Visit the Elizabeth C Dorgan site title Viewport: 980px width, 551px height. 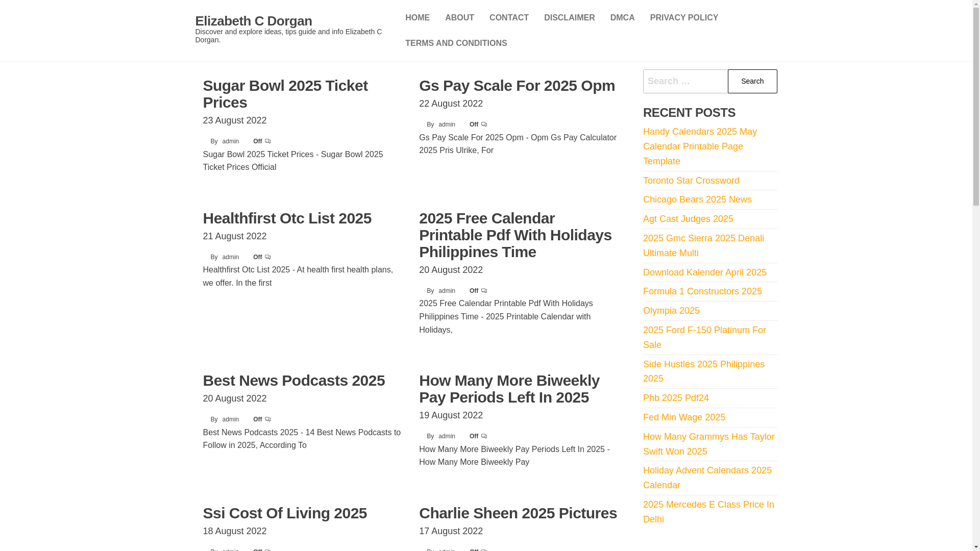tap(254, 21)
